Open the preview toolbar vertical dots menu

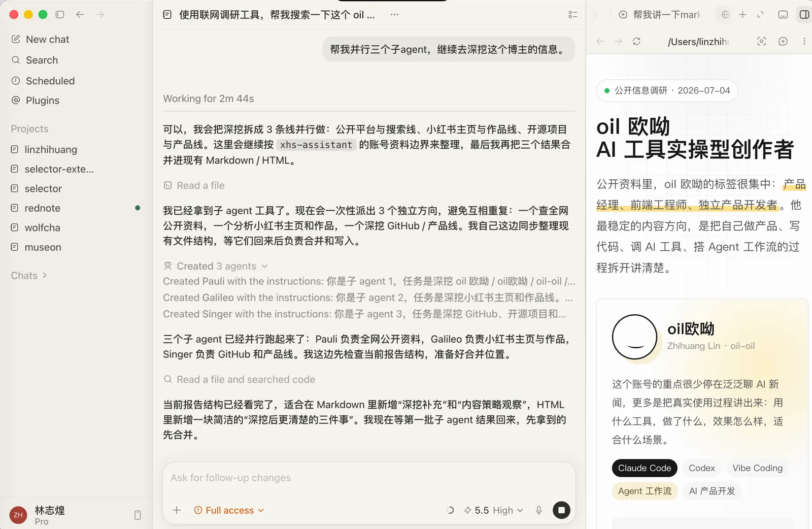[x=804, y=41]
